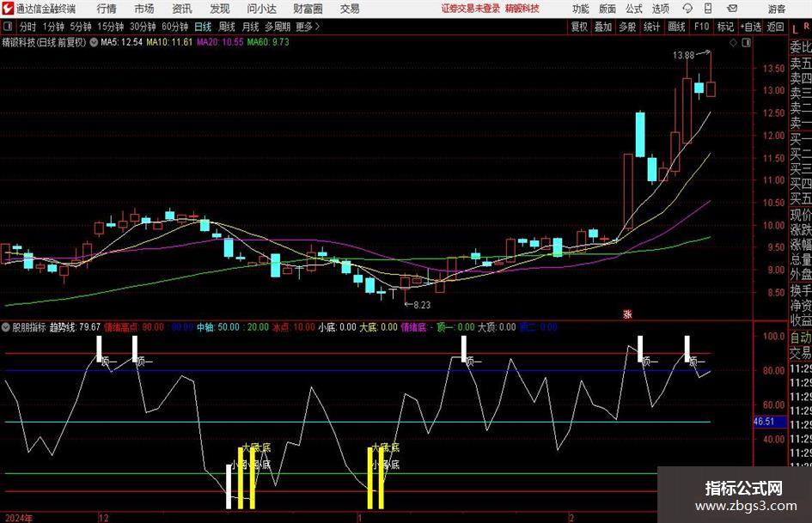
Task: Open F10 company info
Action: (701, 27)
